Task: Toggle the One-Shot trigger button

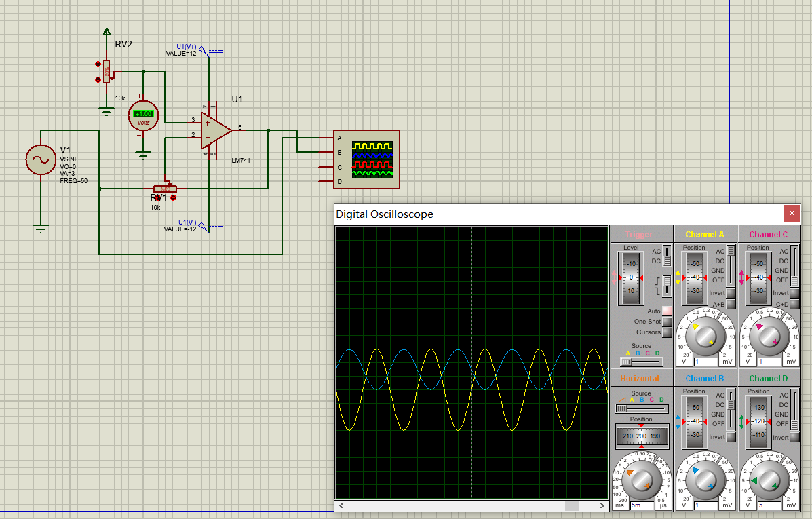Action: [x=667, y=322]
